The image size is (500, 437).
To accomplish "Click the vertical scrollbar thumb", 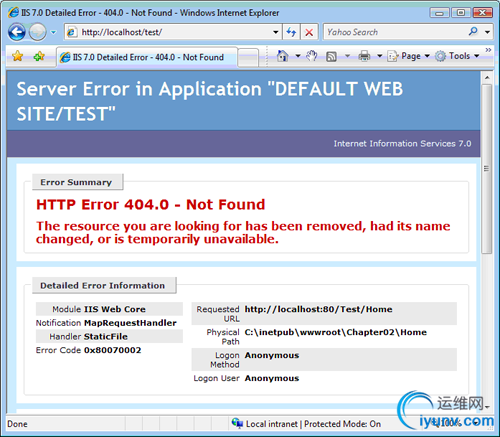I will (487, 169).
